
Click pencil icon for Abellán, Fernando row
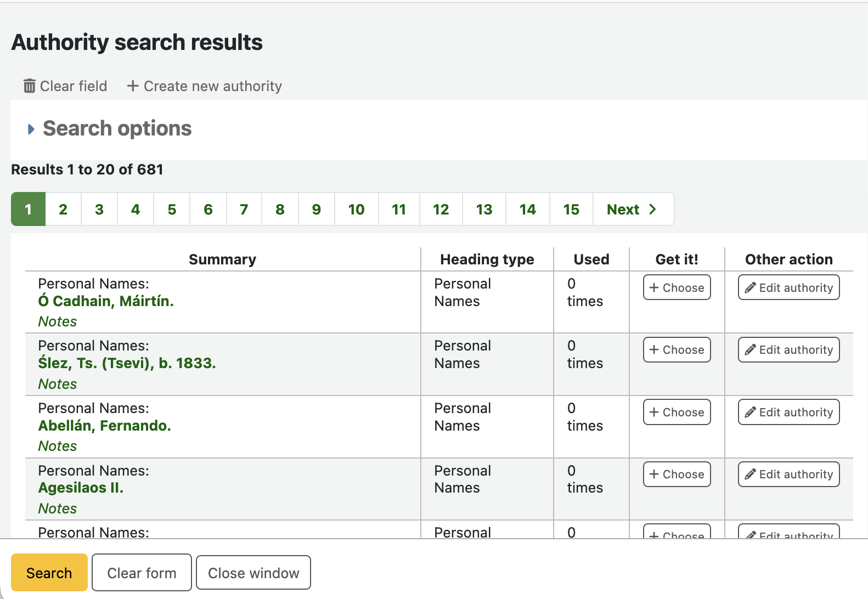point(750,412)
